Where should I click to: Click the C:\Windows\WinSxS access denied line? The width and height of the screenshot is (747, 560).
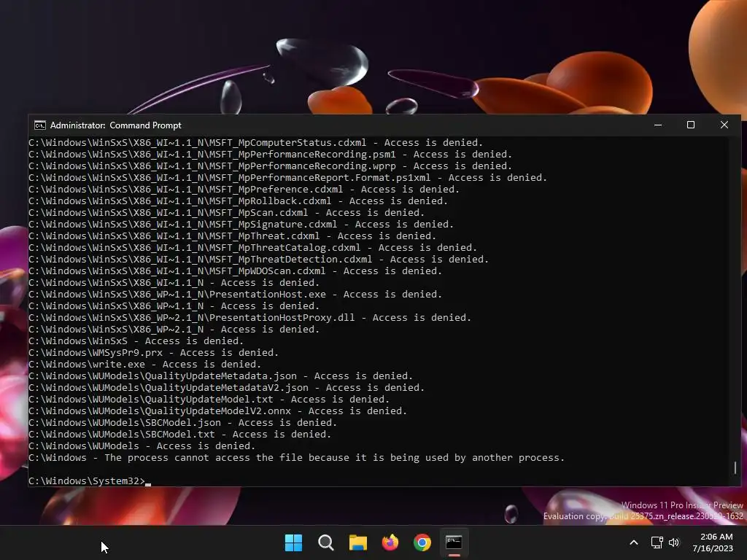136,341
